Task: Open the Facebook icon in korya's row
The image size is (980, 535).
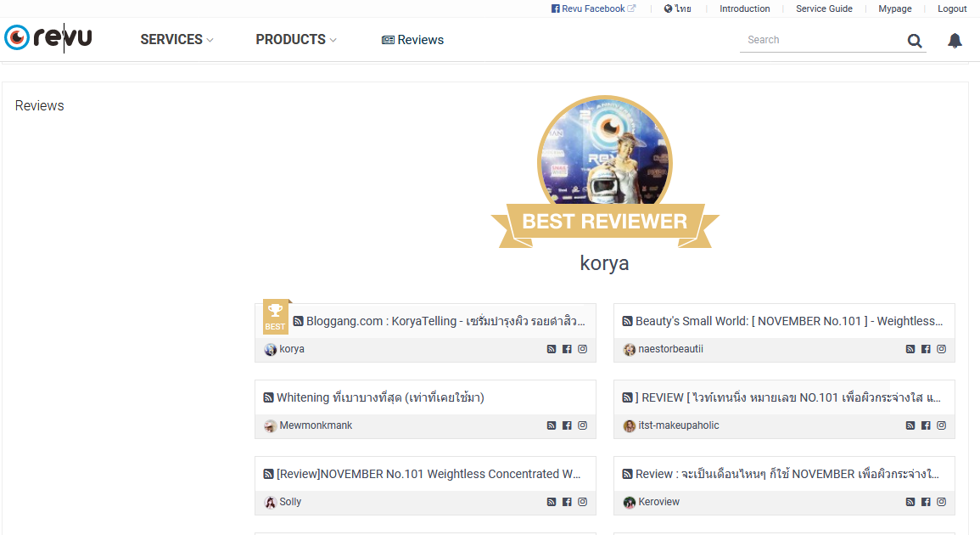Action: point(567,349)
